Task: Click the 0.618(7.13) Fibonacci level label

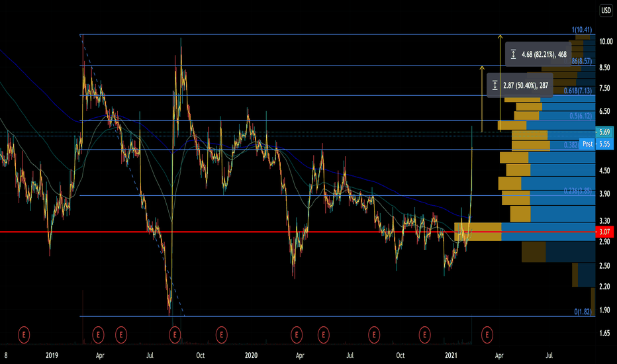Action: pos(578,91)
